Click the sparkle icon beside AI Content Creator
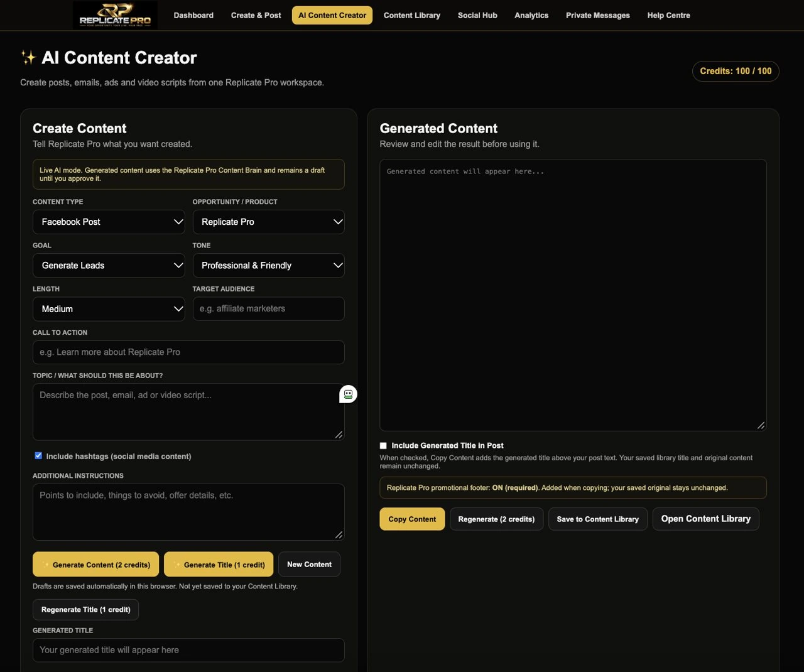804x672 pixels. coord(29,58)
